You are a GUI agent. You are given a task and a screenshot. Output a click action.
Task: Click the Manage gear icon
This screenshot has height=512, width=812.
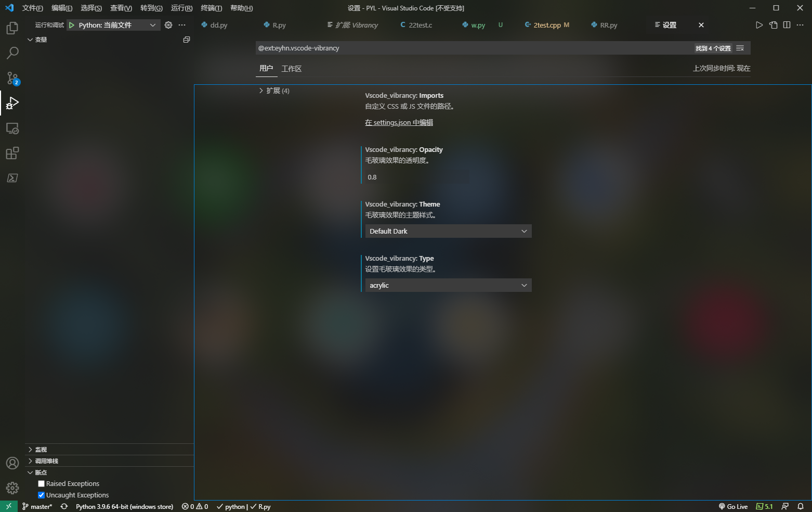click(x=12, y=488)
